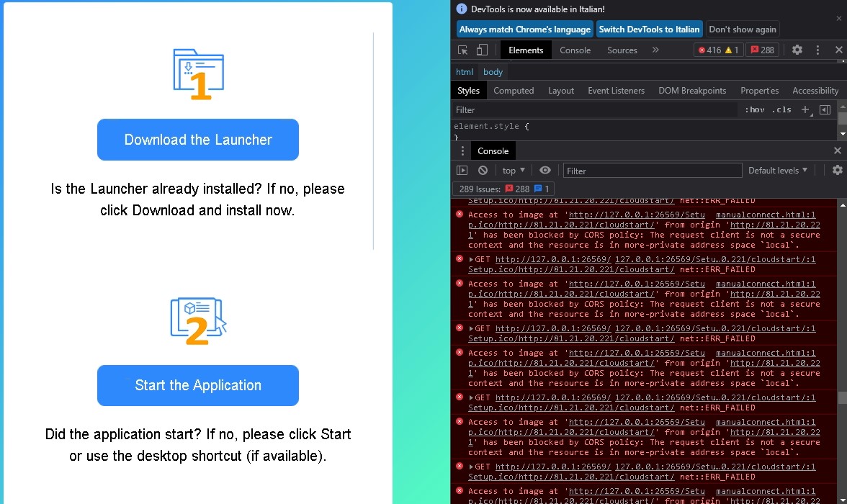Click the new style rule plus icon

click(x=805, y=110)
